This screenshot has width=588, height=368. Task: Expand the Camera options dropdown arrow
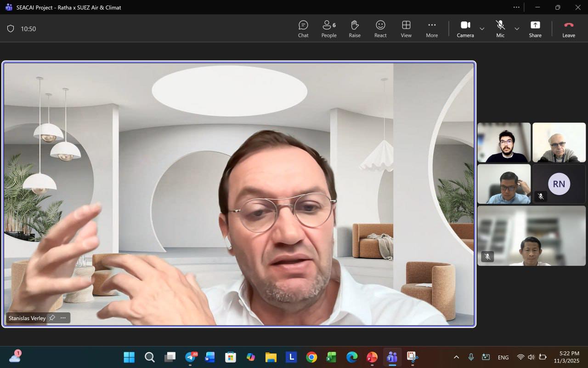(482, 29)
